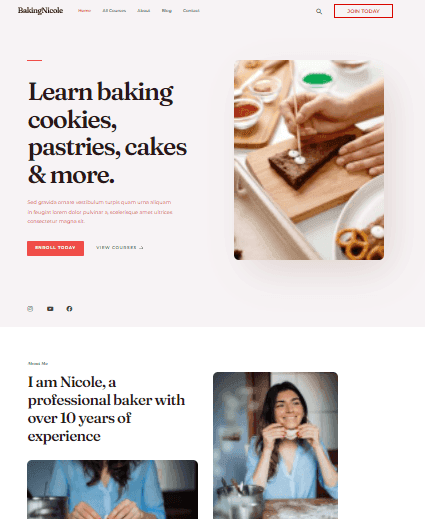This screenshot has height=519, width=425.
Task: Go to the Home menu item
Action: pyautogui.click(x=84, y=11)
